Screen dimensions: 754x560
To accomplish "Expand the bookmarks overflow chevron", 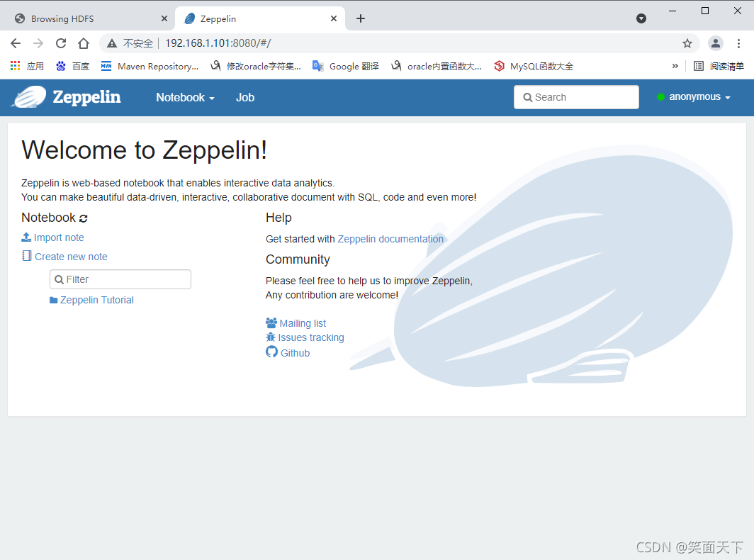I will click(x=675, y=66).
